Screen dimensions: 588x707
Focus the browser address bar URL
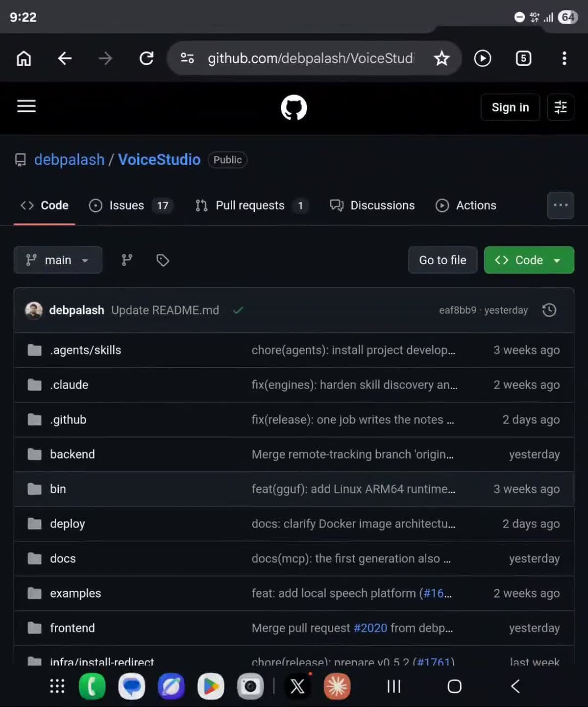(311, 58)
